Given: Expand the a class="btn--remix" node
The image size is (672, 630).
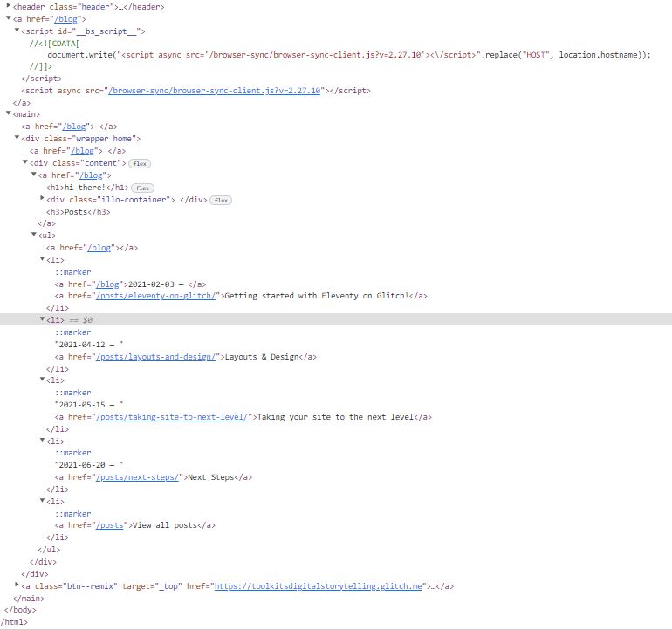Looking at the screenshot, I should pyautogui.click(x=17, y=585).
